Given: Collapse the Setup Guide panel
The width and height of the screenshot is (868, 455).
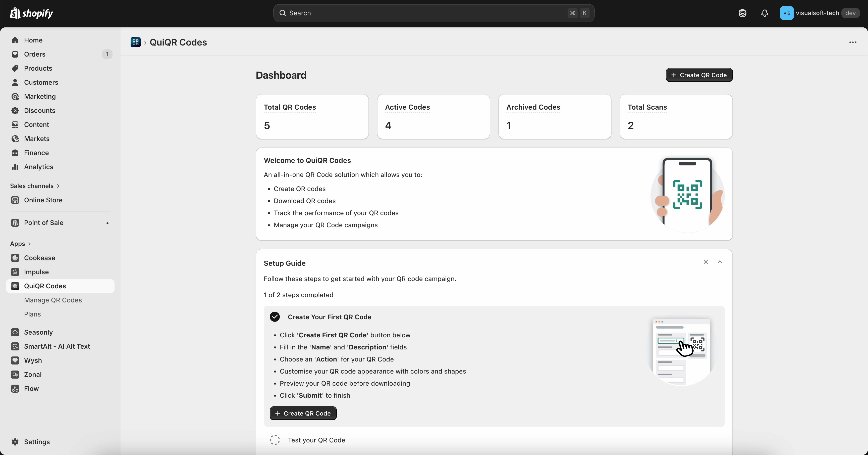Looking at the screenshot, I should coord(720,262).
